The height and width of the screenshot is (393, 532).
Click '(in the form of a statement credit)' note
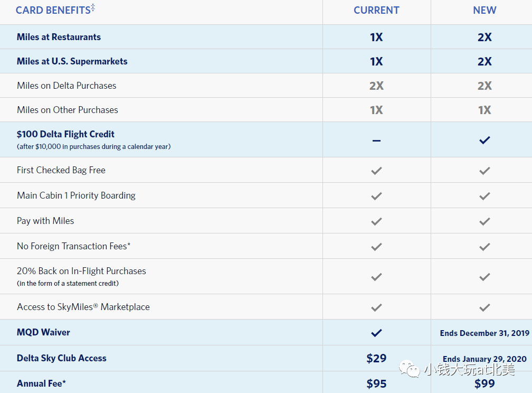tap(68, 283)
